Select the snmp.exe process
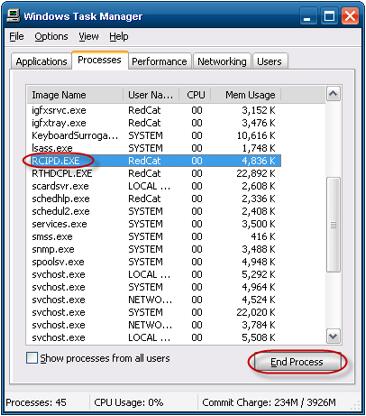Image resolution: width=366 pixels, height=416 pixels. (x=154, y=250)
